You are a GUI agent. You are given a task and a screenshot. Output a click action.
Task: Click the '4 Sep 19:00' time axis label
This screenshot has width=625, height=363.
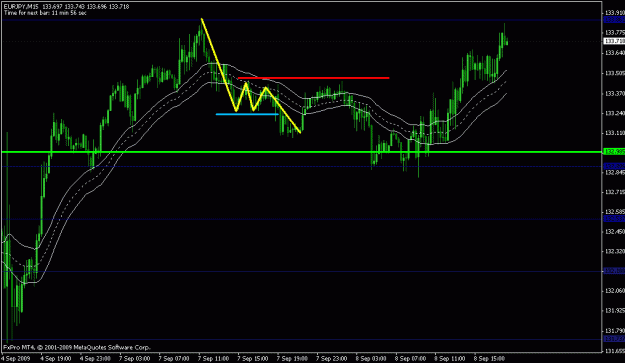point(55,358)
